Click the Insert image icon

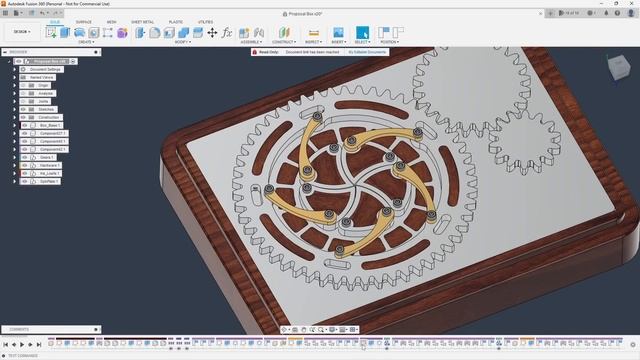coord(338,33)
